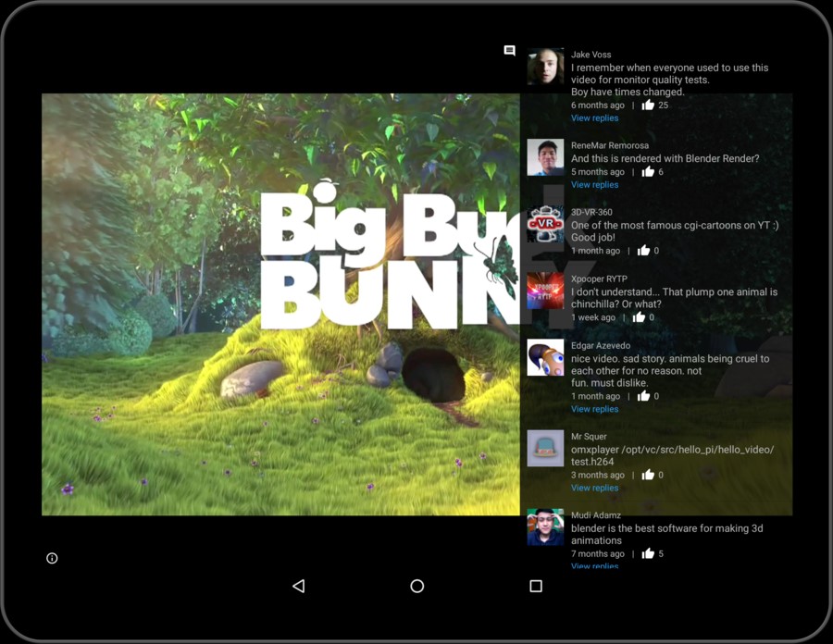833x644 pixels.
Task: Tap the Android back button
Action: tap(299, 586)
